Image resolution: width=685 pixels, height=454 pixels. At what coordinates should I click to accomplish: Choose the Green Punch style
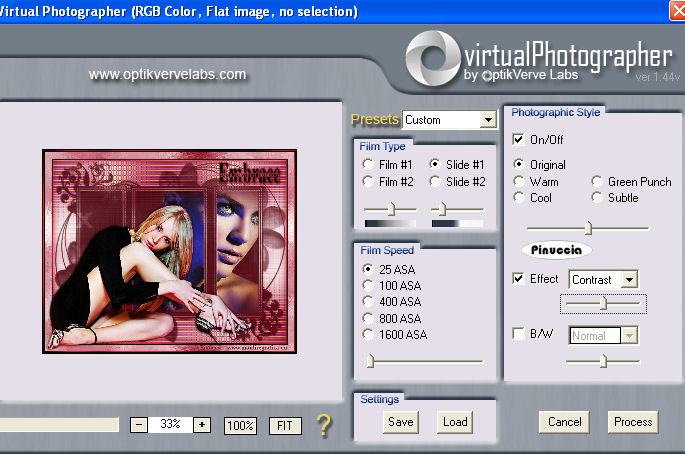[x=597, y=181]
